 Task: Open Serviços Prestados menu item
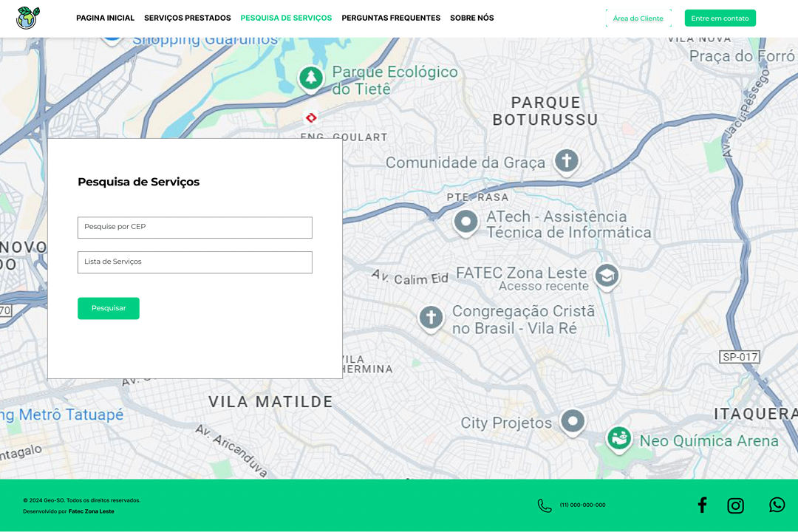pos(187,18)
